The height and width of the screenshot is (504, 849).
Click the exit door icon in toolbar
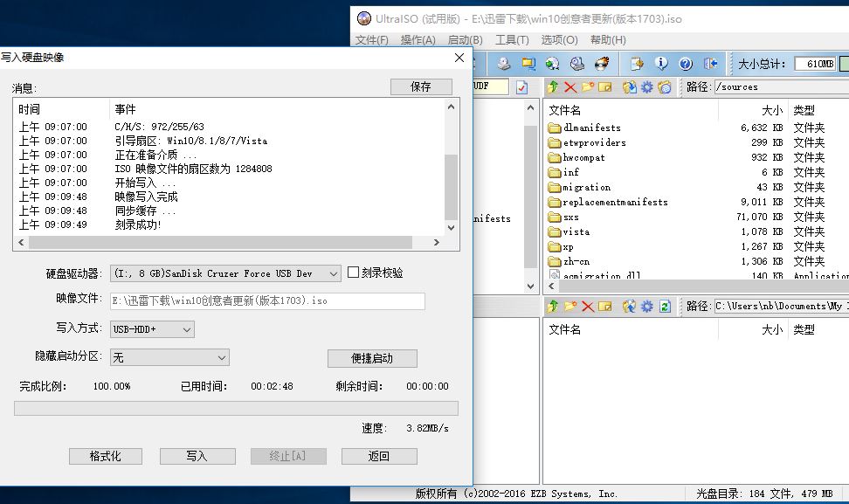point(710,64)
